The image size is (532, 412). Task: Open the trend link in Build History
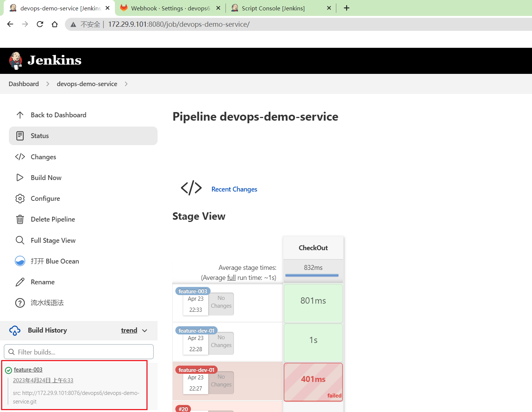[x=129, y=330]
